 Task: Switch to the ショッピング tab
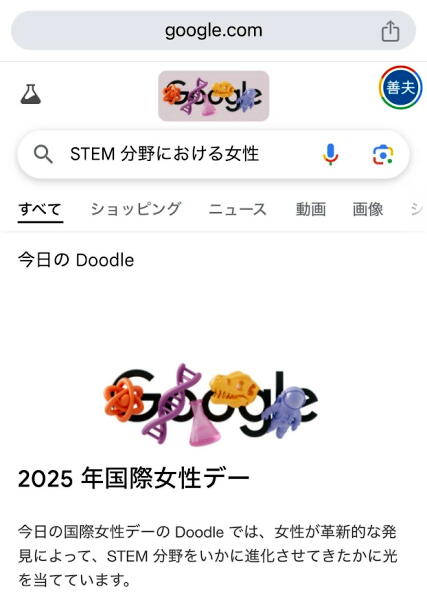[136, 209]
